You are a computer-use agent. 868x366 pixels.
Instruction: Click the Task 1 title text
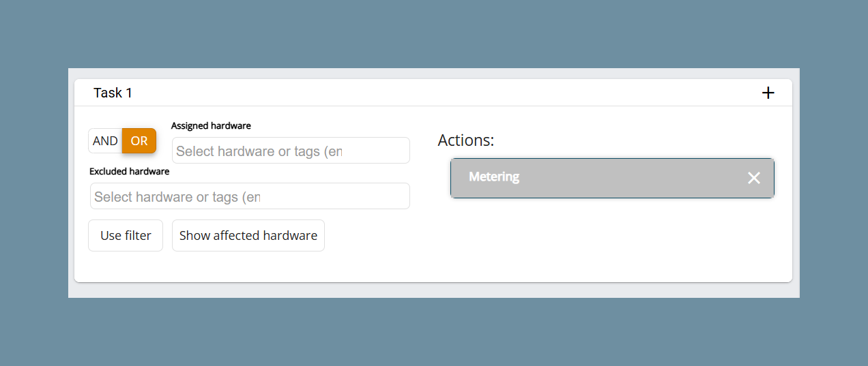pyautogui.click(x=113, y=93)
